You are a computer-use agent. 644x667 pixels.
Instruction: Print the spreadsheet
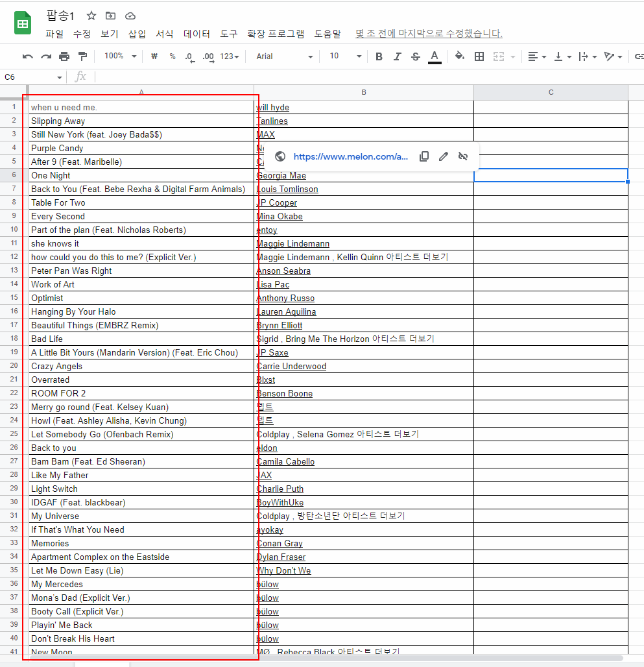[64, 56]
